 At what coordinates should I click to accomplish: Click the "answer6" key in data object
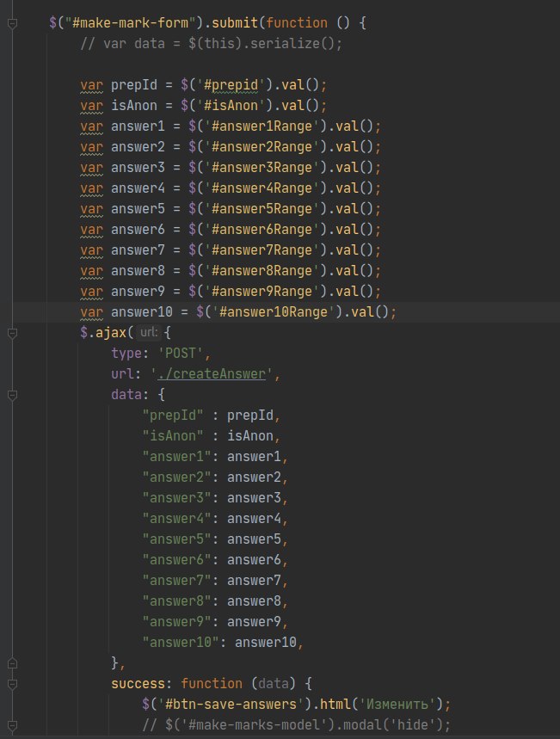click(176, 560)
